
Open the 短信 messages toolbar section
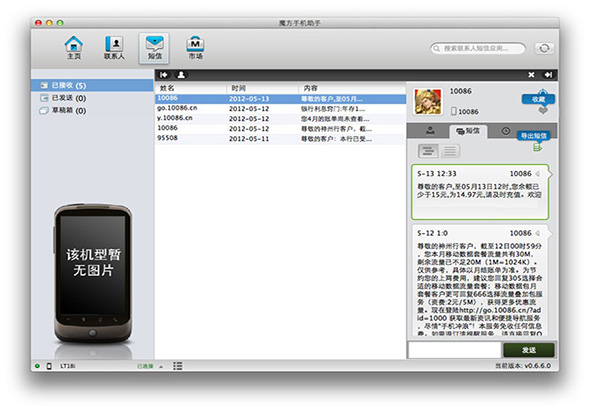pos(154,48)
